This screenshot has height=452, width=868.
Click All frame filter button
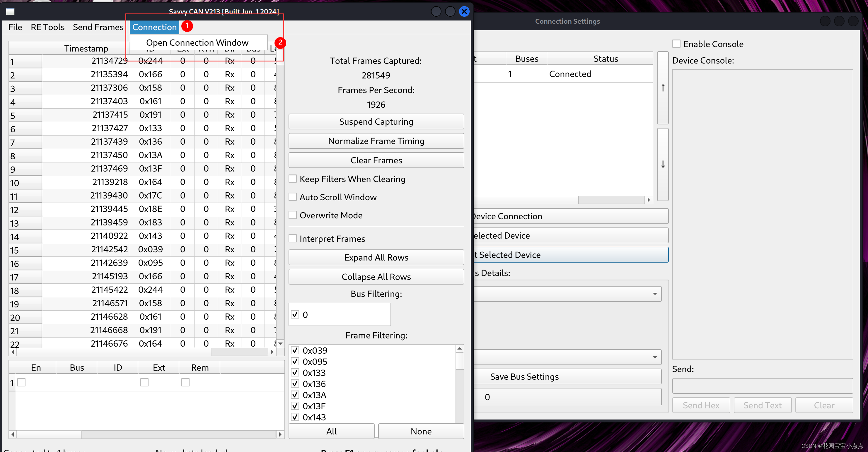pos(332,431)
